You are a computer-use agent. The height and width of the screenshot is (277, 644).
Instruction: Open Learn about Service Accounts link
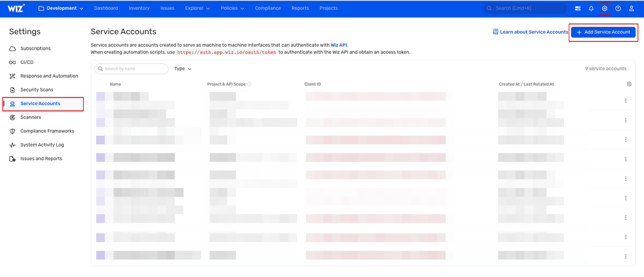click(x=530, y=32)
